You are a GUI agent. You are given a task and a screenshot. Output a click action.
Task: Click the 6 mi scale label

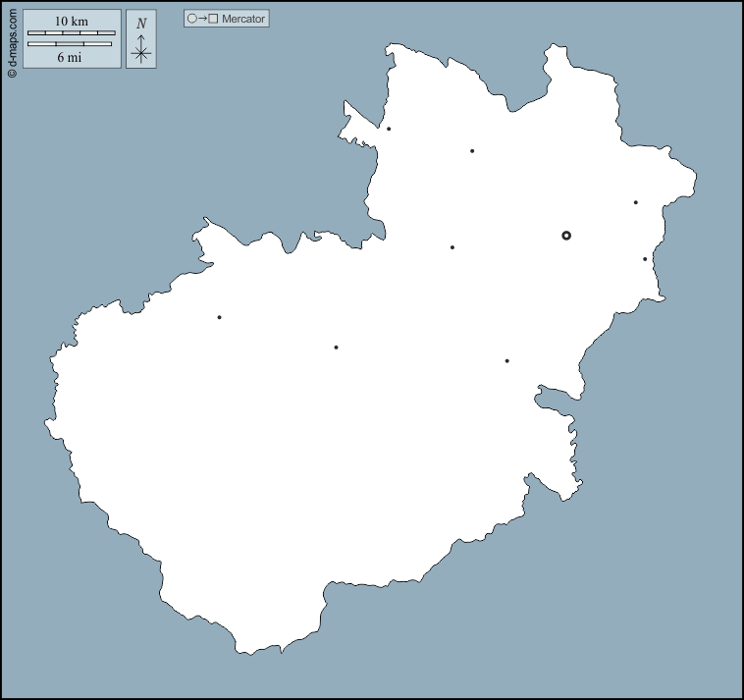69,58
